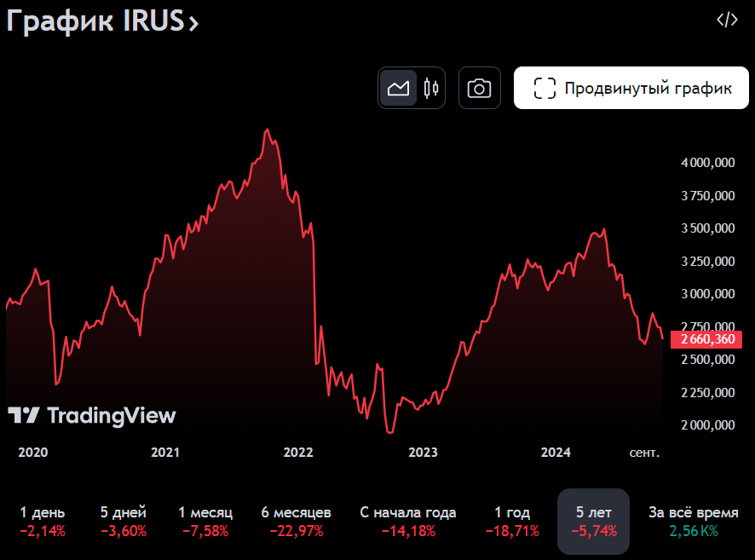Click the 2 250,000 price axis label

(x=708, y=393)
